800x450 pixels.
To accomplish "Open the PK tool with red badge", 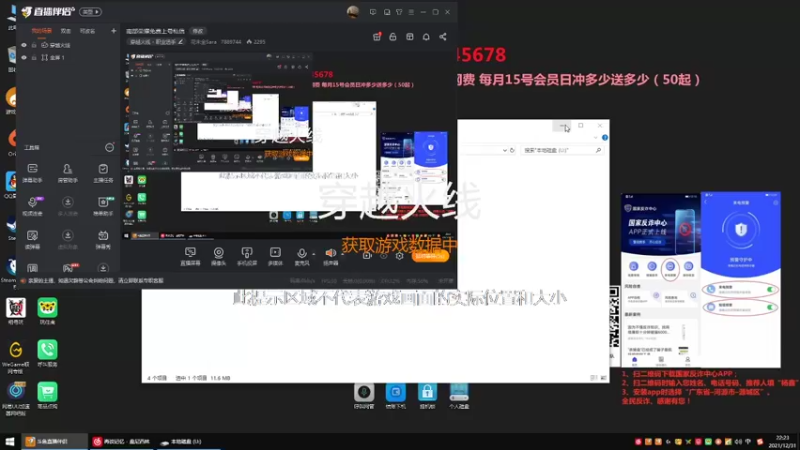I will point(68,268).
